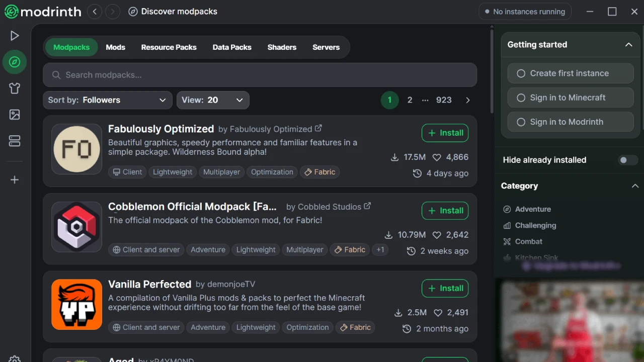The width and height of the screenshot is (644, 362).
Task: Select the Sign in to Minecraft step
Action: 571,98
